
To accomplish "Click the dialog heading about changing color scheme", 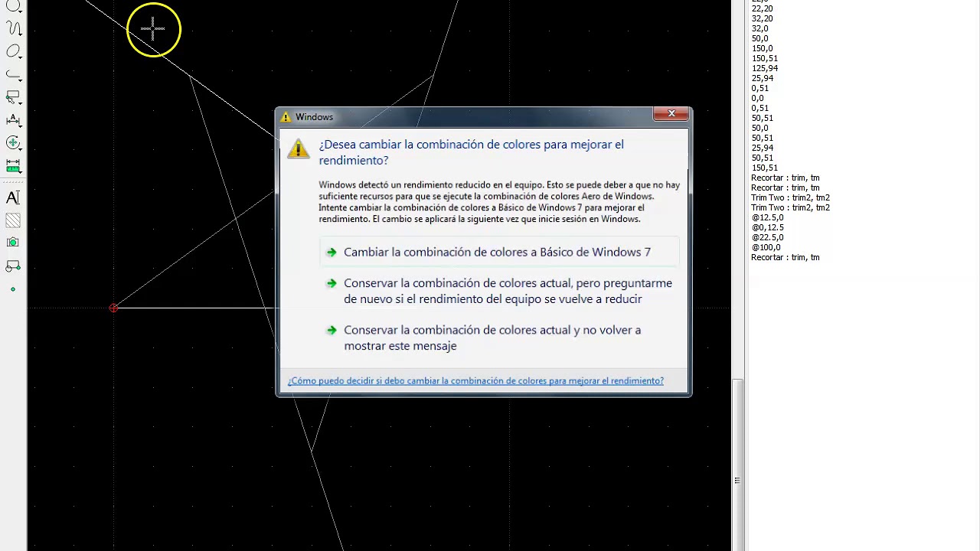I will tap(472, 152).
